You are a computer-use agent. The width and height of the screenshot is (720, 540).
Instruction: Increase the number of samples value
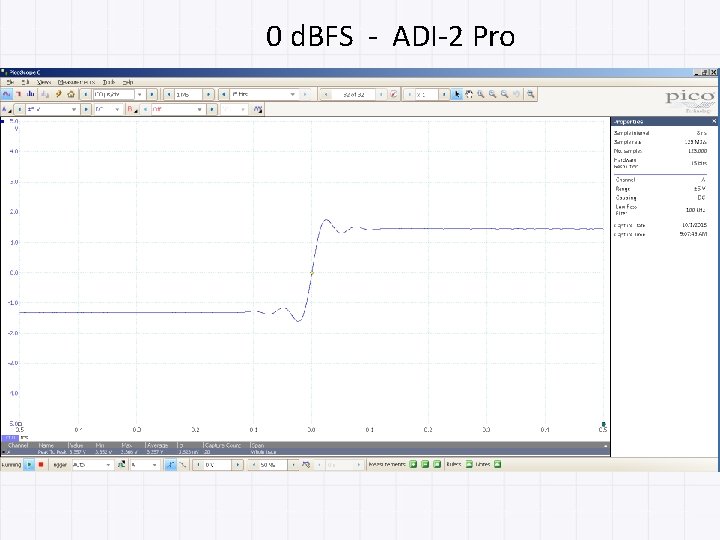click(x=208, y=94)
